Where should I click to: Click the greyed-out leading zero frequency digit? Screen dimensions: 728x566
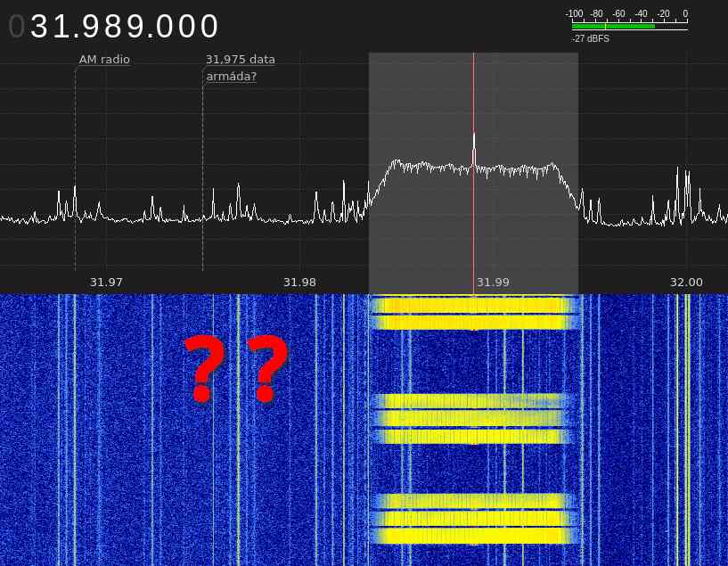[17, 27]
